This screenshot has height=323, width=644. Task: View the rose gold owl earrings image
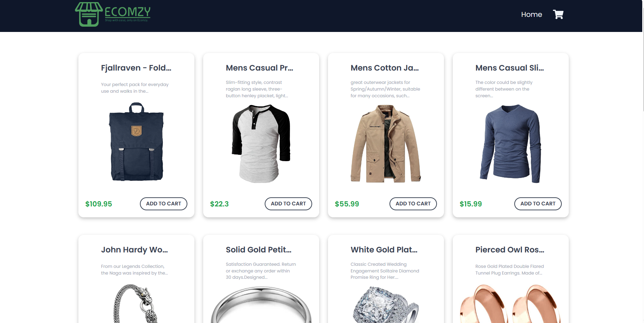[510, 304]
